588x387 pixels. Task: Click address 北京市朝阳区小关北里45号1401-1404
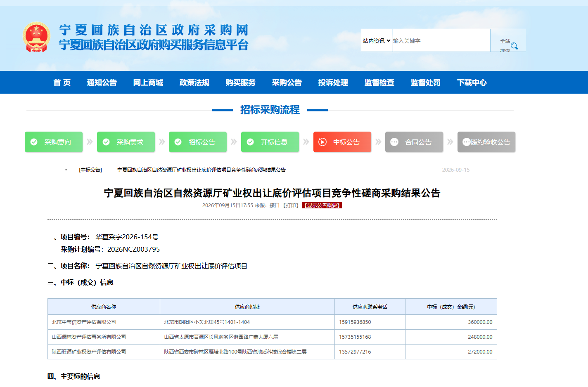[x=207, y=322]
